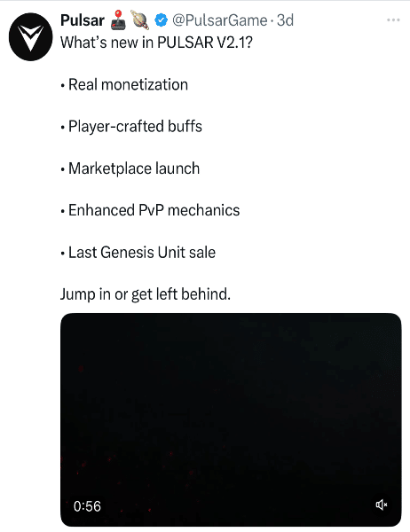The image size is (410, 532).
Task: Open the Pulsar display name
Action: click(x=83, y=20)
